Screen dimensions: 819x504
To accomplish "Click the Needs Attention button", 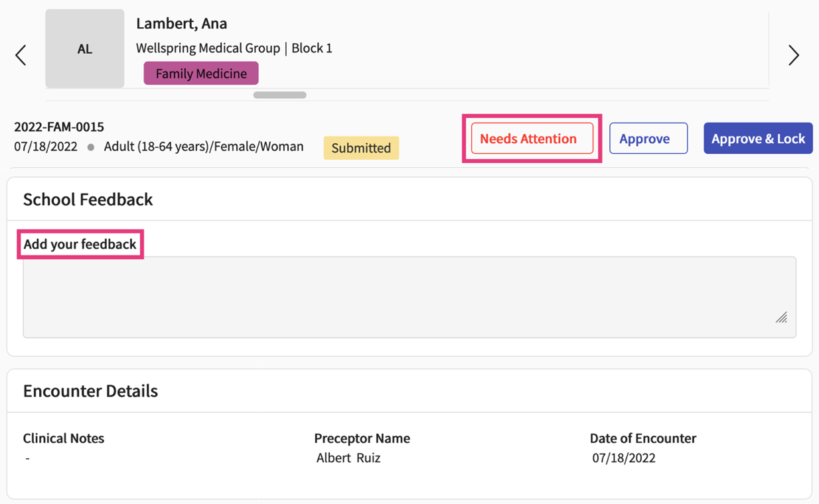I will 531,138.
